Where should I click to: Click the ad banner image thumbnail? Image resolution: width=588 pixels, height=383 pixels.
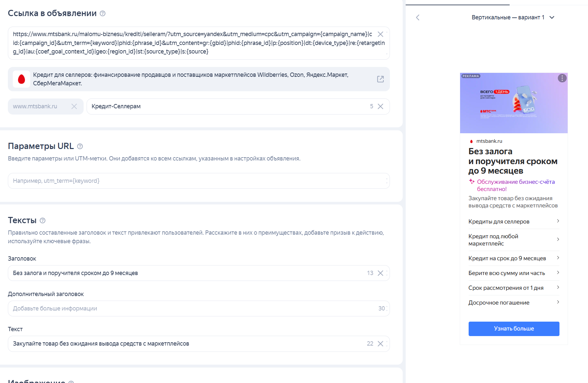click(514, 103)
